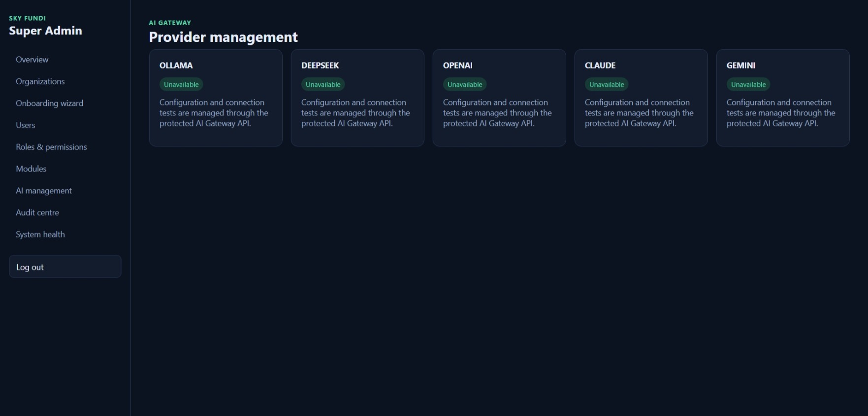Open Roles & permissions
This screenshot has height=416, width=868.
[x=51, y=147]
